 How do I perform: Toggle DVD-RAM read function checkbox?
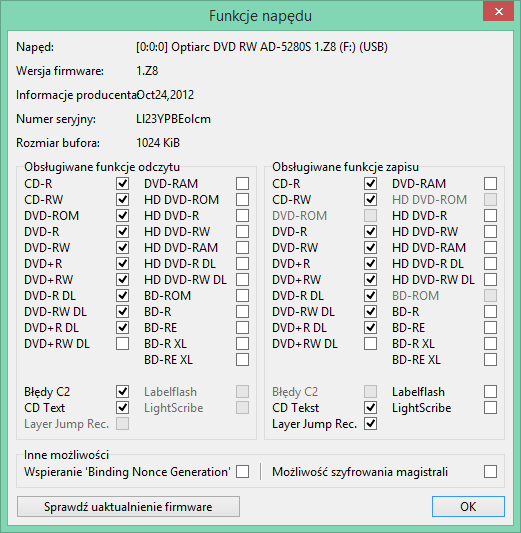[242, 184]
